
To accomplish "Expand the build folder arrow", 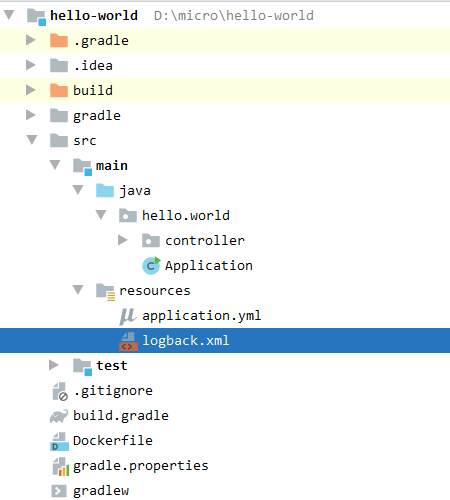I will point(31,90).
